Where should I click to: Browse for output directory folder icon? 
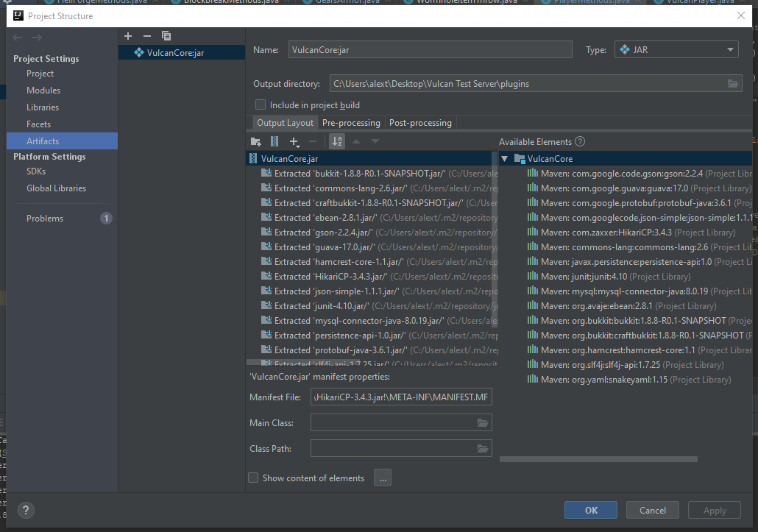coord(733,84)
